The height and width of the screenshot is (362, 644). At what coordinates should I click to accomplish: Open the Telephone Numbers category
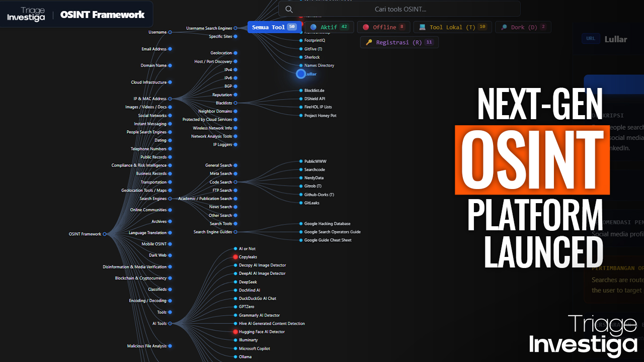click(x=148, y=149)
